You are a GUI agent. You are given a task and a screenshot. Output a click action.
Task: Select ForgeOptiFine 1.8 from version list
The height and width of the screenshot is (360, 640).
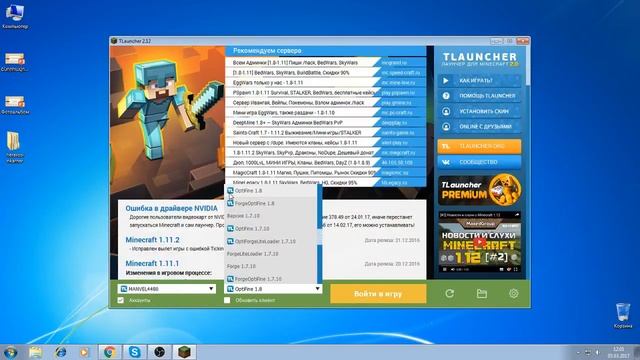point(270,203)
